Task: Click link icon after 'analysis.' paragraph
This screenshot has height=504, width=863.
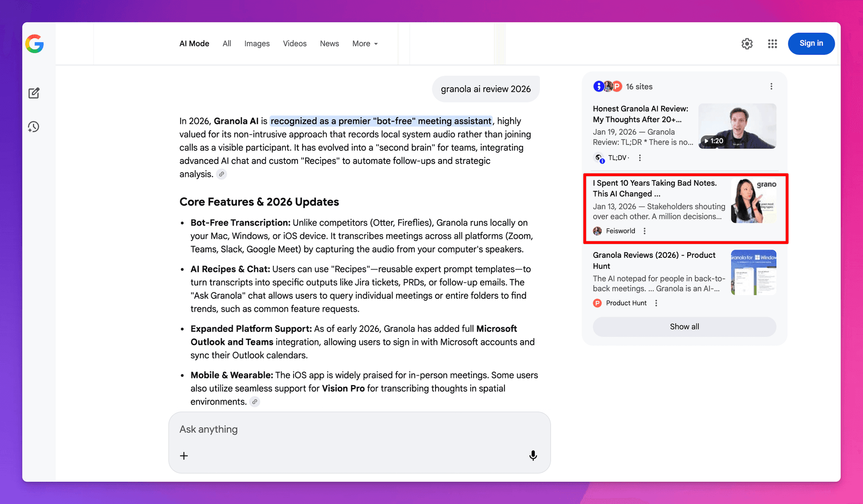Action: [x=222, y=174]
